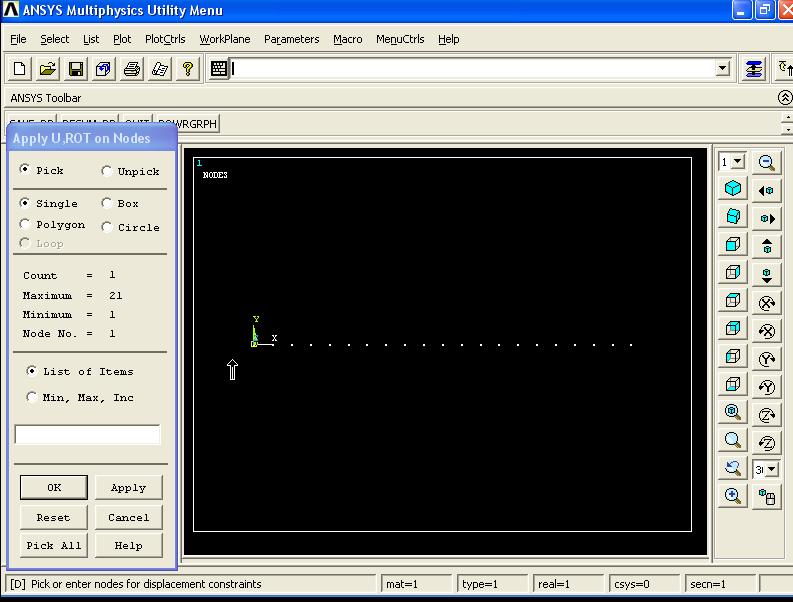The width and height of the screenshot is (793, 602).
Task: Set Isometric view with solid cyan cube
Action: point(733,189)
